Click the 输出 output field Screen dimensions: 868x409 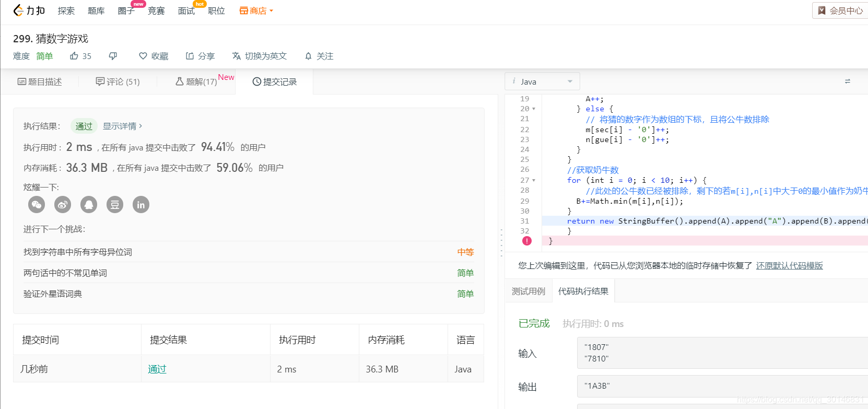[x=722, y=386]
